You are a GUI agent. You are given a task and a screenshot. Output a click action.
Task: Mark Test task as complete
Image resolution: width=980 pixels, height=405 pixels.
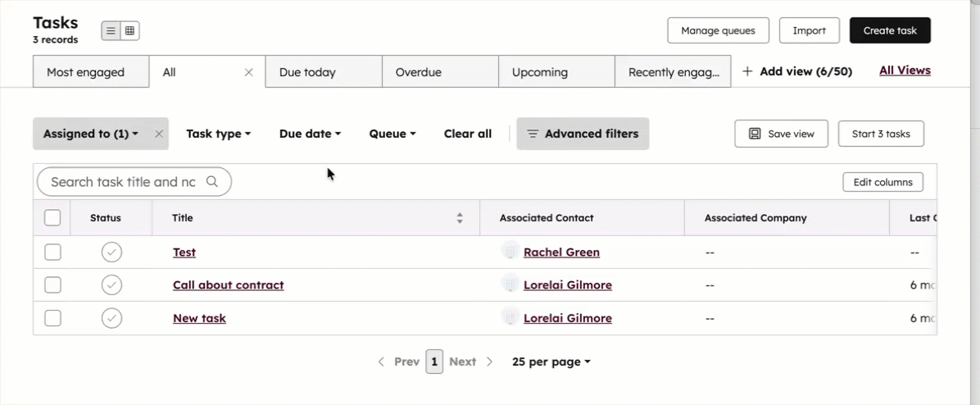pos(112,253)
